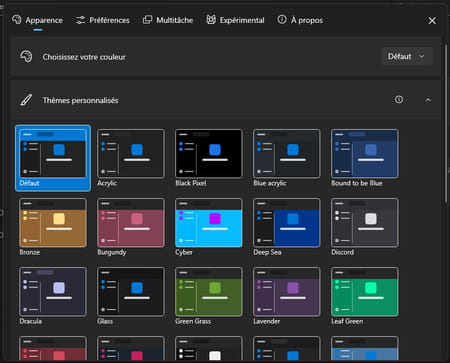Choose the Glass theme
Screen dimensions: 450x363
(x=131, y=296)
